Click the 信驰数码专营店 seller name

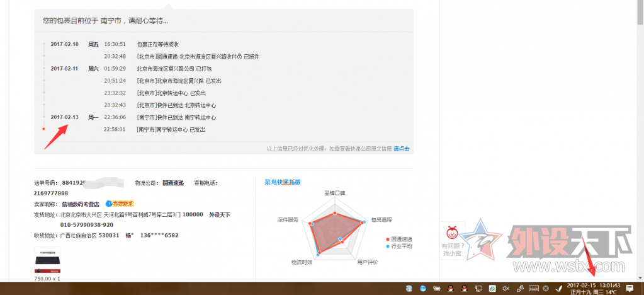tap(81, 204)
